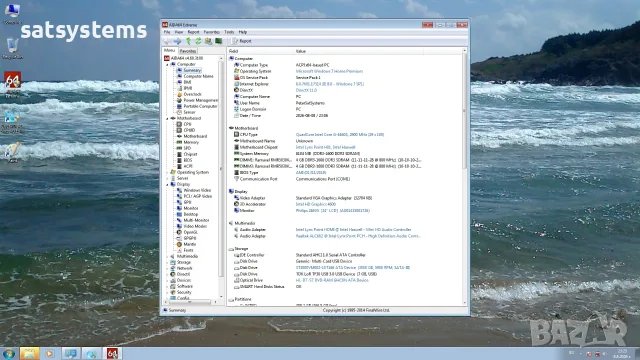The width and height of the screenshot is (640, 360).
Task: Open the Mantle page
Action: [189, 244]
